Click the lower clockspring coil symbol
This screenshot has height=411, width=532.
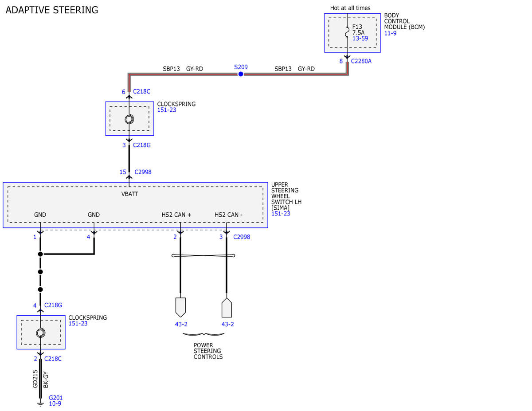coord(40,333)
